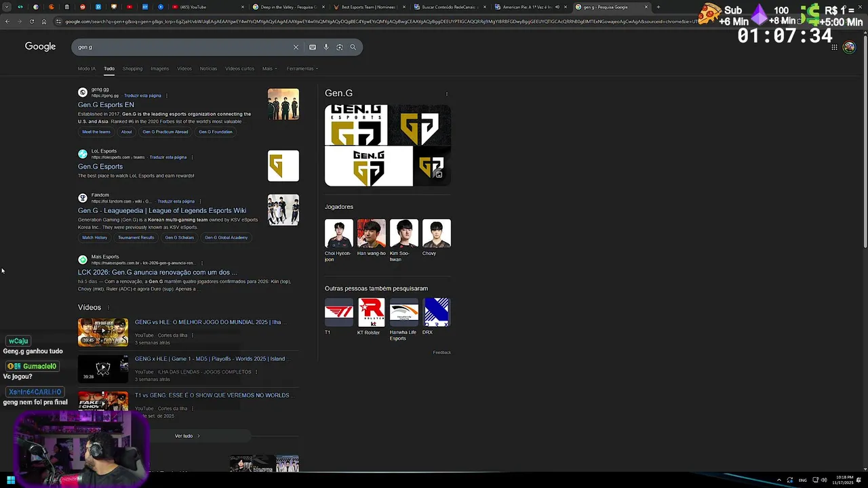Viewport: 868px width, 488px height.
Task: Click Meet the teams sitelink
Action: point(96,132)
